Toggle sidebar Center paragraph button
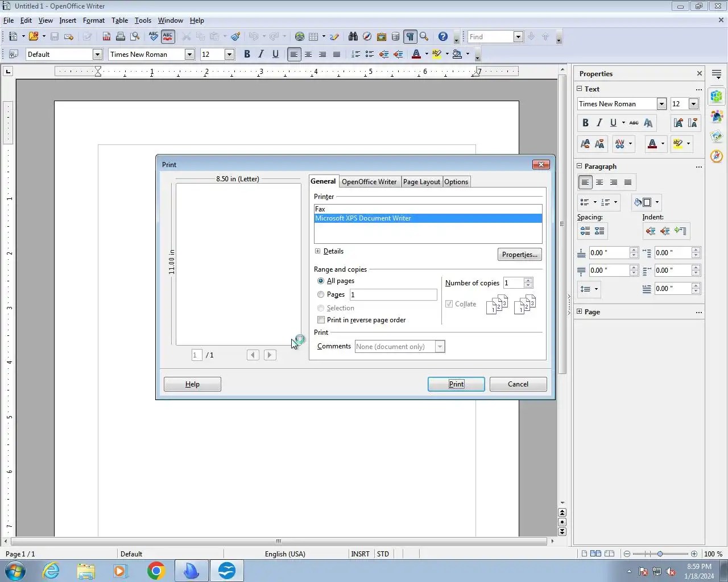 tap(599, 182)
